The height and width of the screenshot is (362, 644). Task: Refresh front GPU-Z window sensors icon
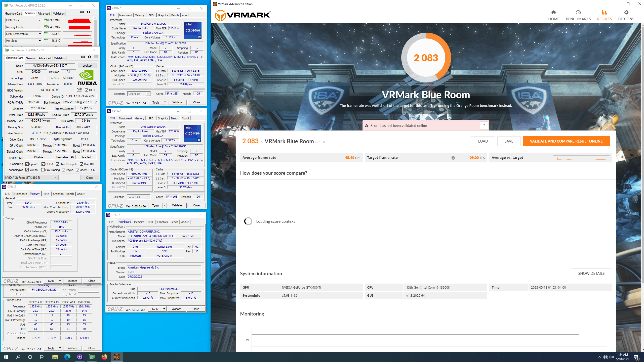(x=89, y=57)
